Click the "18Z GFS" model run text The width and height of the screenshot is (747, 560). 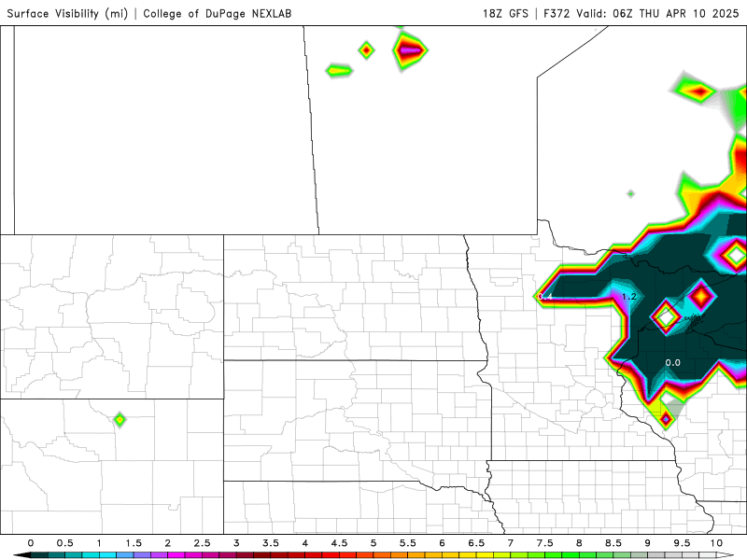[505, 13]
